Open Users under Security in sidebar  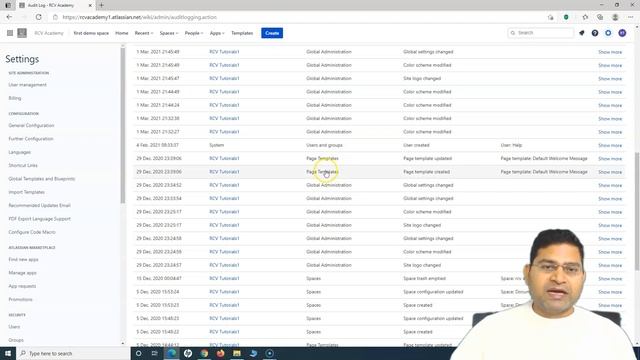pyautogui.click(x=14, y=327)
